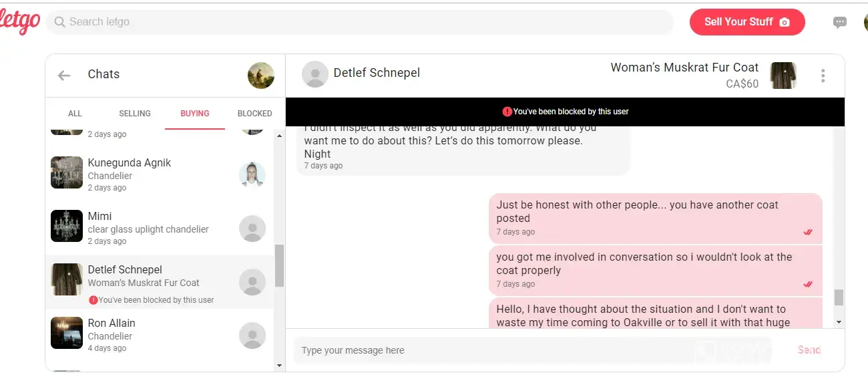Open the BLOCKED chats tab

click(x=254, y=114)
